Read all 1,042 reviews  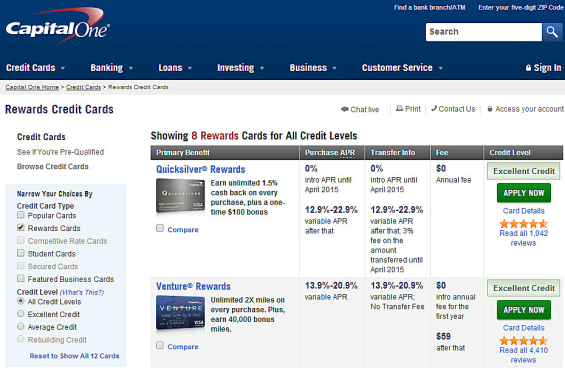click(x=524, y=238)
